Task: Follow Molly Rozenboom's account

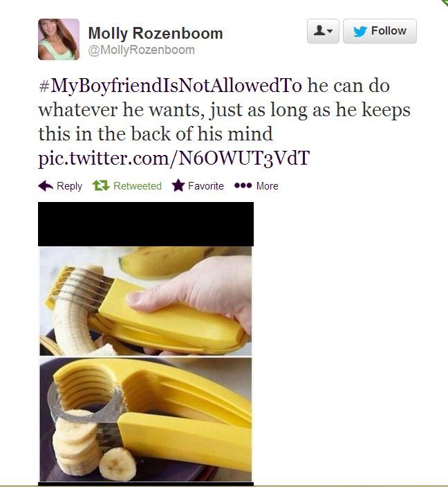Action: [x=380, y=31]
